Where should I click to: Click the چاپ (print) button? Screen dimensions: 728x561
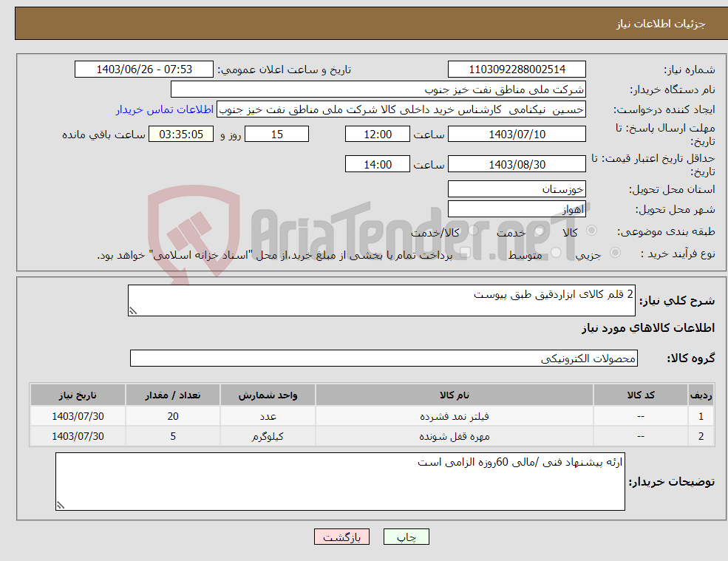(x=406, y=537)
